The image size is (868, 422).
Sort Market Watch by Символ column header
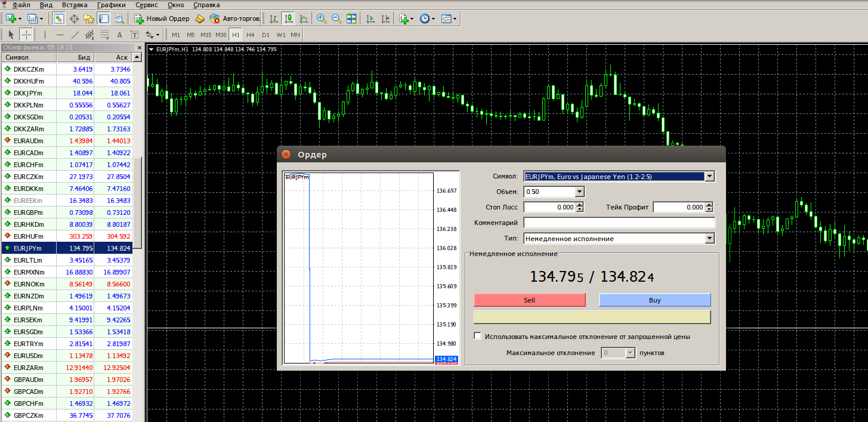point(29,57)
